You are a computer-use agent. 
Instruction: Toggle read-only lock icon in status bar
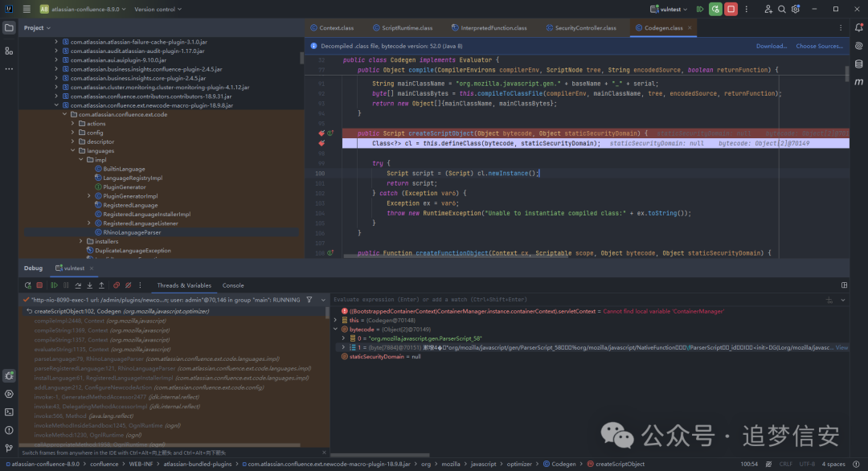click(x=768, y=465)
